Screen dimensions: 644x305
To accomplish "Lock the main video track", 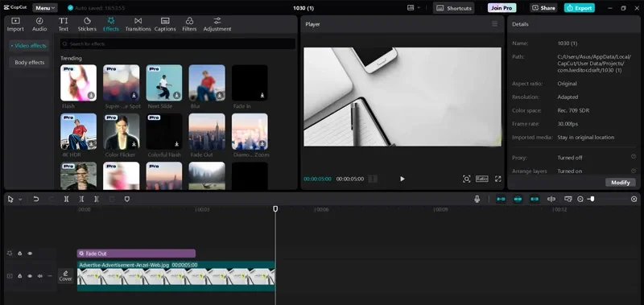I will 19,276.
